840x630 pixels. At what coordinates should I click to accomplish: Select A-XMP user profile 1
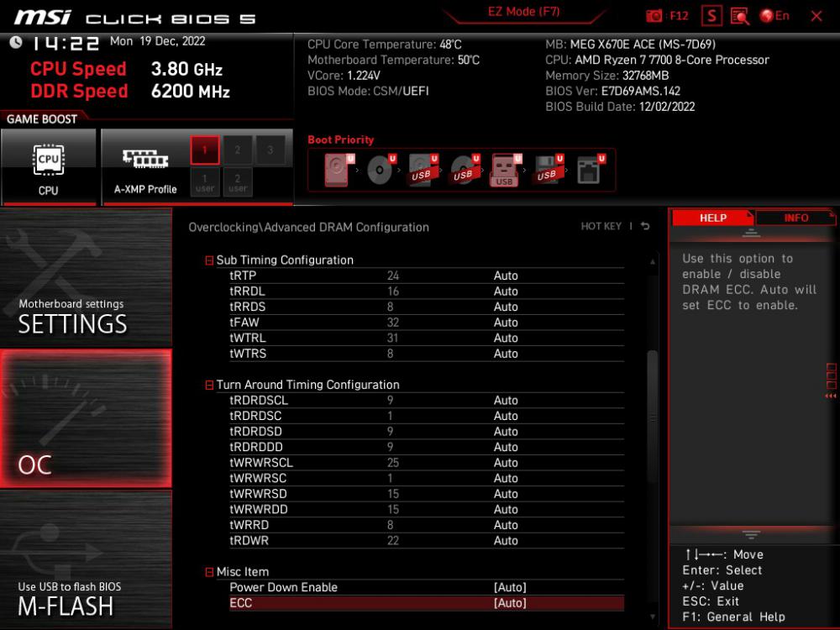pyautogui.click(x=205, y=182)
